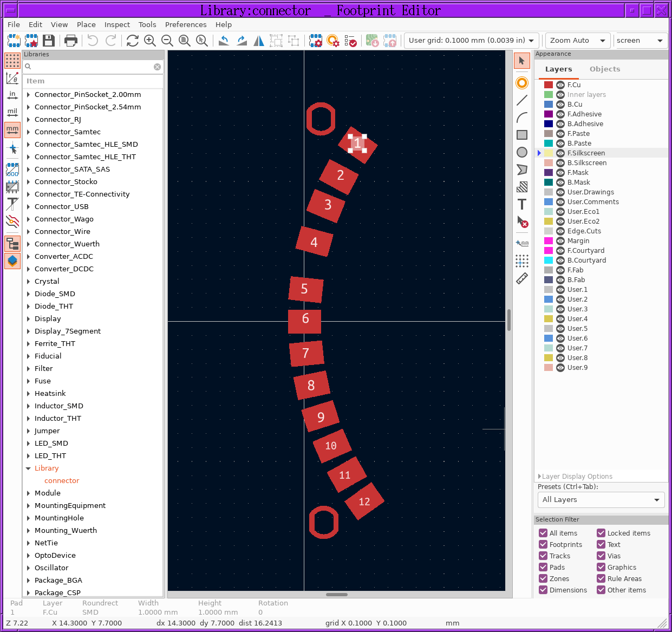Viewport: 672px width, 632px height.
Task: Set grid origin with the origin tool
Action: click(522, 262)
